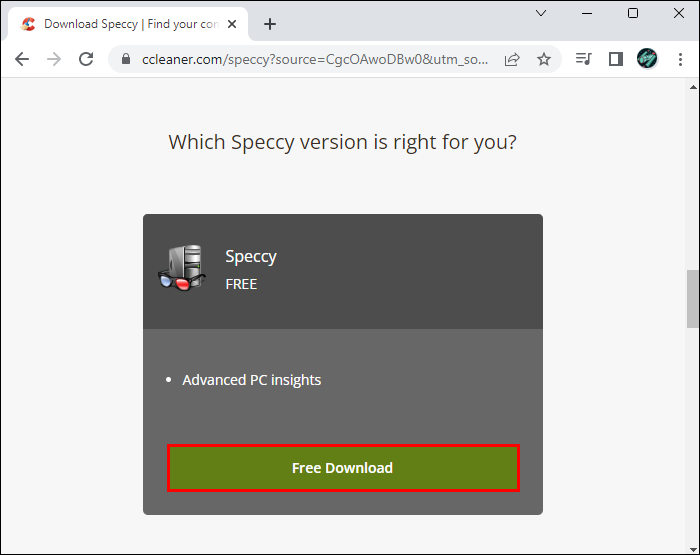Expand the tab search chevron

click(541, 13)
